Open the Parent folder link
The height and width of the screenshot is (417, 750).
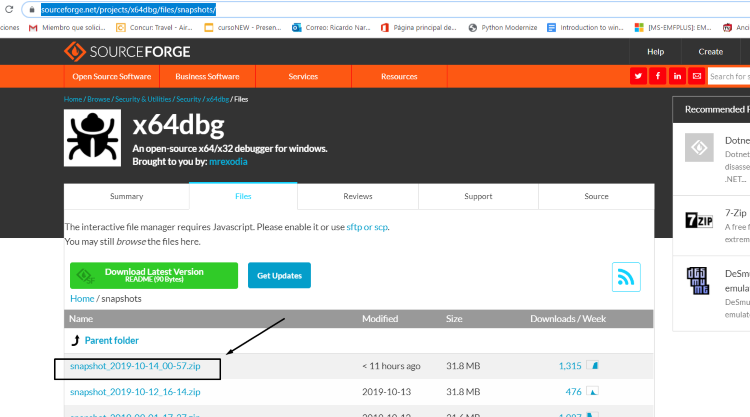point(111,340)
